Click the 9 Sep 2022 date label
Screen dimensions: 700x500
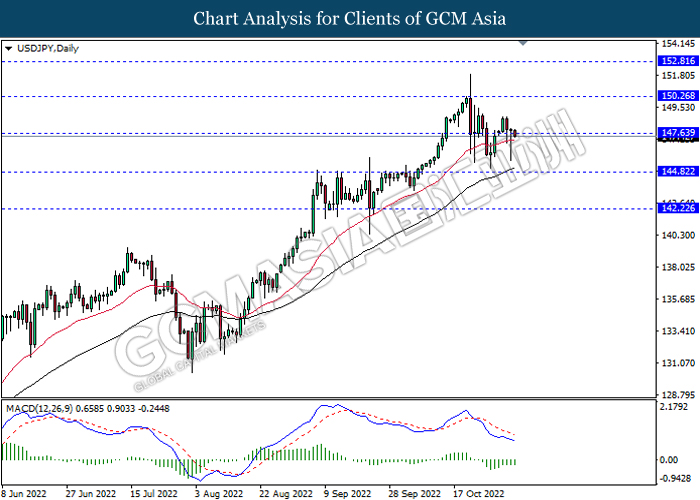348,494
